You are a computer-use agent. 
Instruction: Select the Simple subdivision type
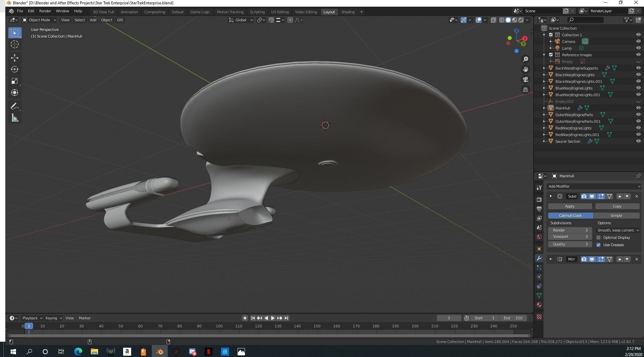[x=616, y=216]
